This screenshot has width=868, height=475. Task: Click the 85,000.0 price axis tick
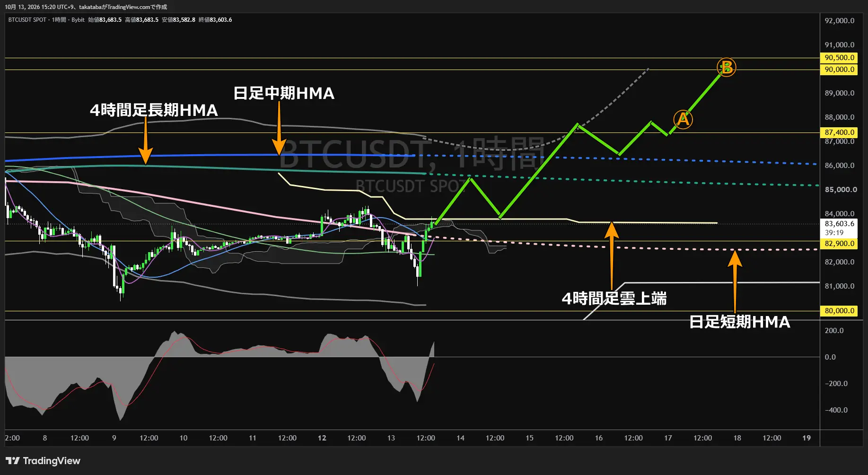coord(841,190)
